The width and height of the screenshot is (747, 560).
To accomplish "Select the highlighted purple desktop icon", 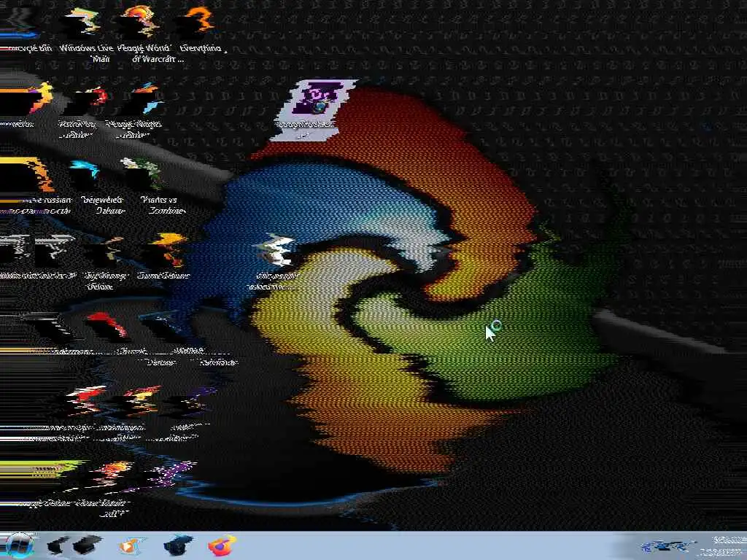I will click(313, 111).
